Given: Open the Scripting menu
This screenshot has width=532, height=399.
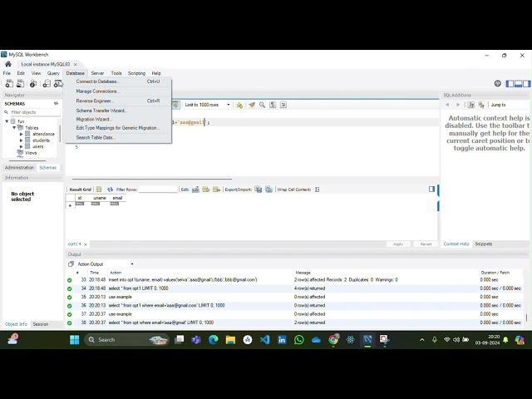Looking at the screenshot, I should pos(136,73).
